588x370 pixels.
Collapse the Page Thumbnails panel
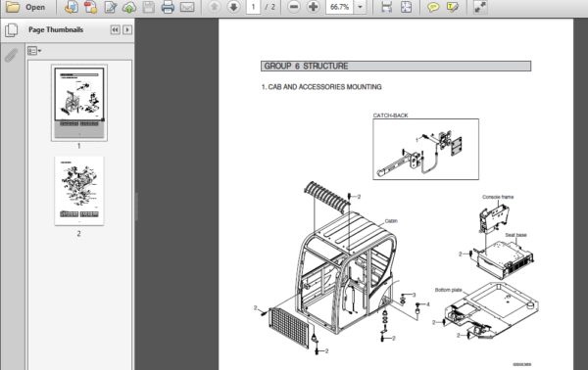[115, 29]
